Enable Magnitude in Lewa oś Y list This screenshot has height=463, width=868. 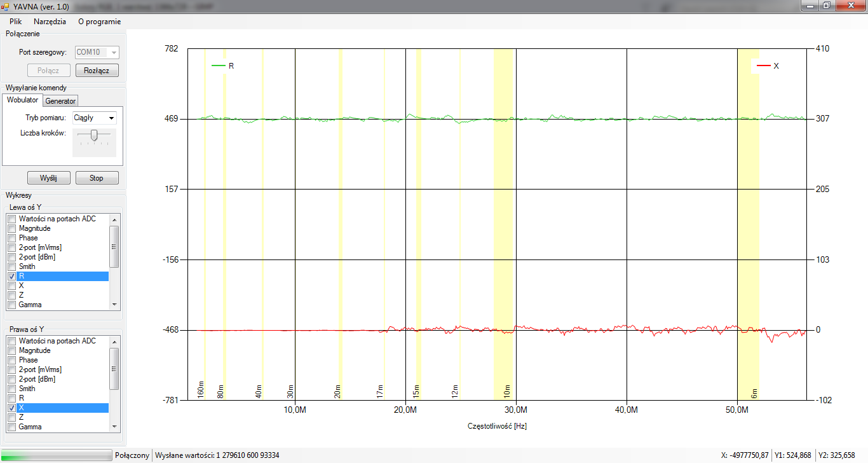(11, 228)
